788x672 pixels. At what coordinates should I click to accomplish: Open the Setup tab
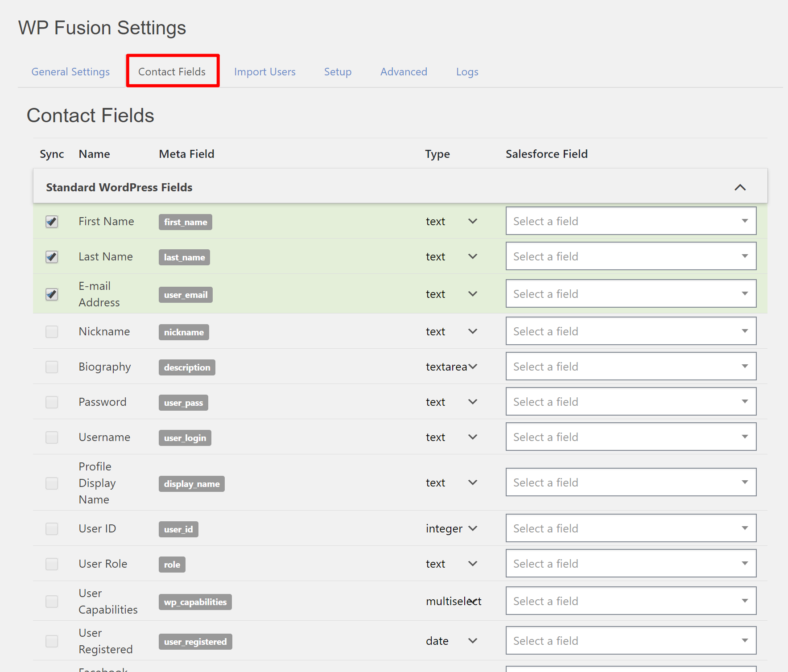click(338, 71)
